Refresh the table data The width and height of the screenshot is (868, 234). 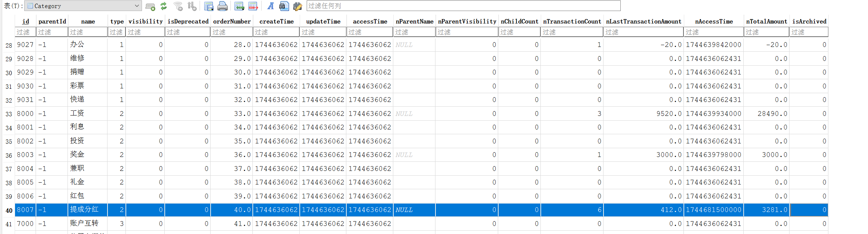(164, 6)
